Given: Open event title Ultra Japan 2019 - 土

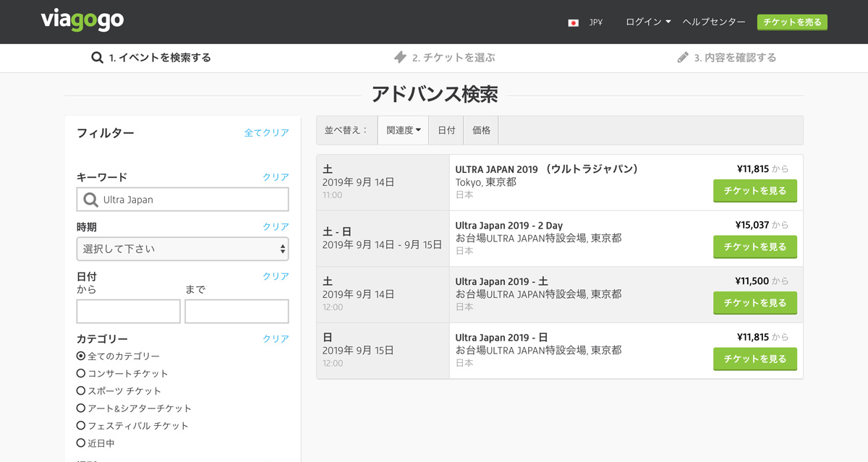Looking at the screenshot, I should pyautogui.click(x=501, y=281).
